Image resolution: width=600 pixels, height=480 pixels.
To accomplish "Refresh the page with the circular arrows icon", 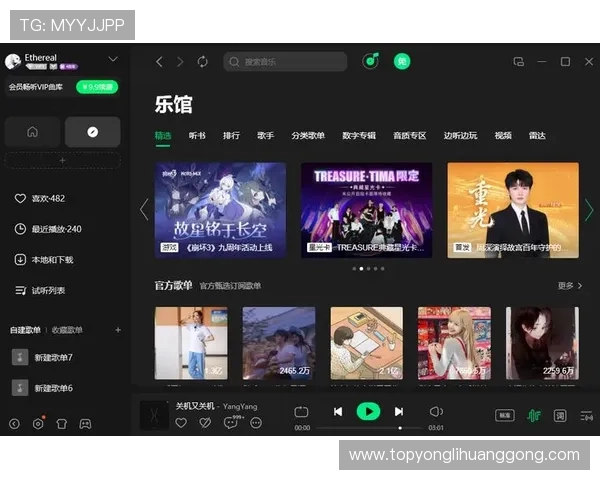I will (x=202, y=62).
